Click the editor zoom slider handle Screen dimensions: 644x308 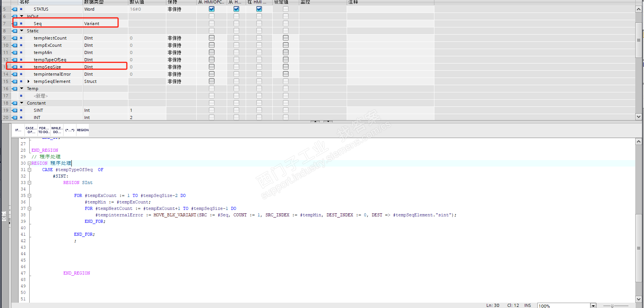click(x=612, y=306)
